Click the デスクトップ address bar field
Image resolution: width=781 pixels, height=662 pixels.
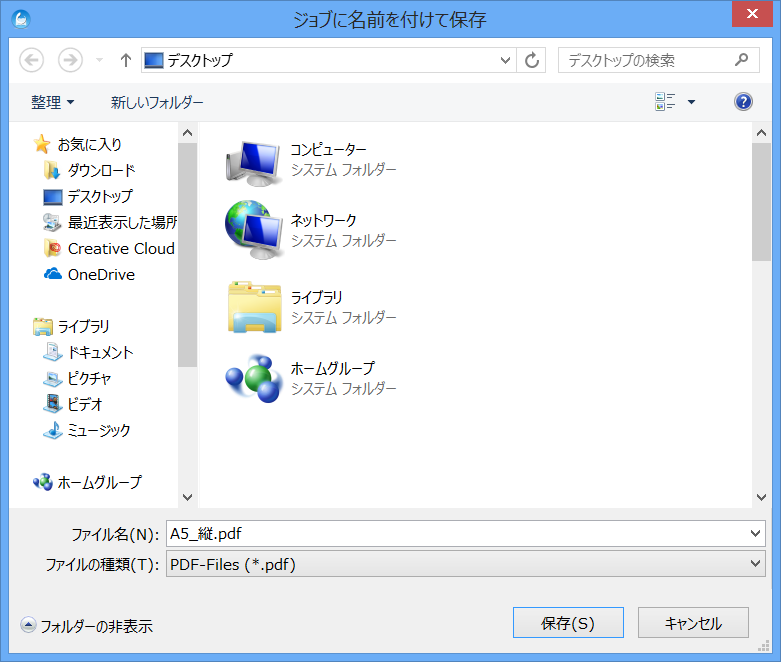[328, 60]
